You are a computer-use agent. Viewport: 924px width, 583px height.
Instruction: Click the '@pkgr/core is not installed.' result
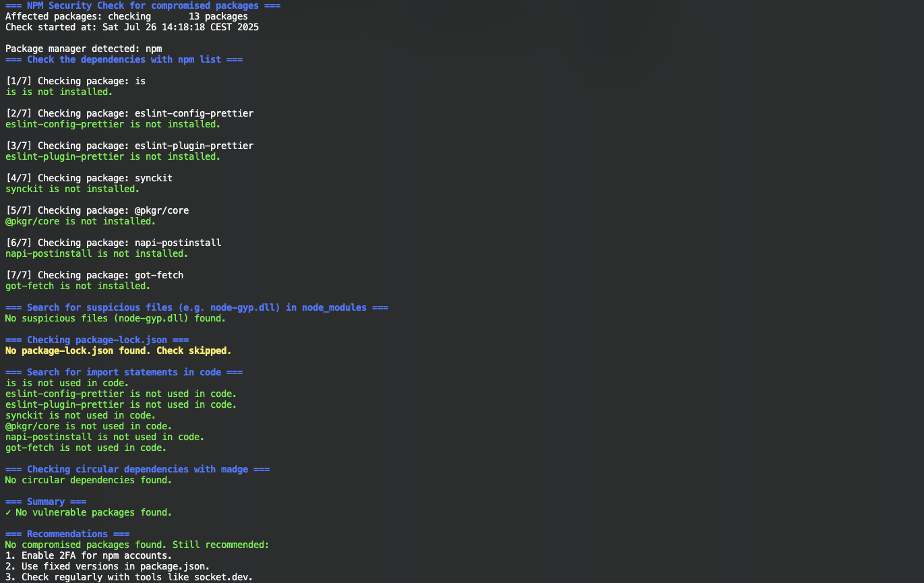81,221
